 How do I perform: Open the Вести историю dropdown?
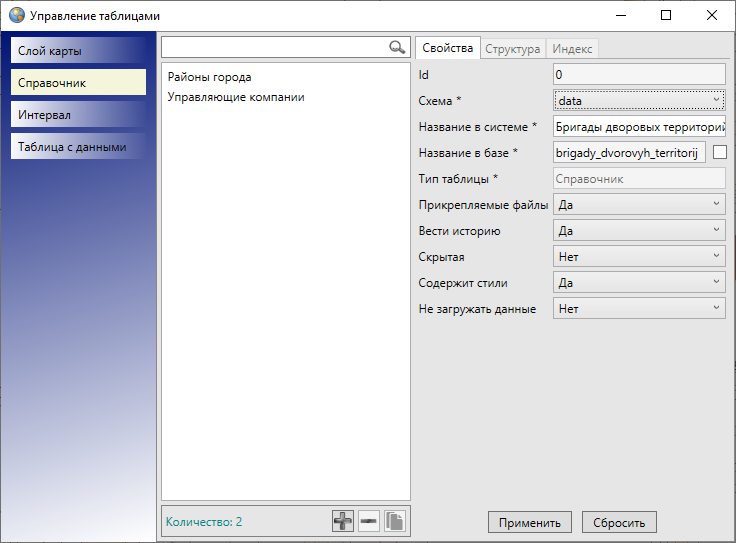(639, 230)
